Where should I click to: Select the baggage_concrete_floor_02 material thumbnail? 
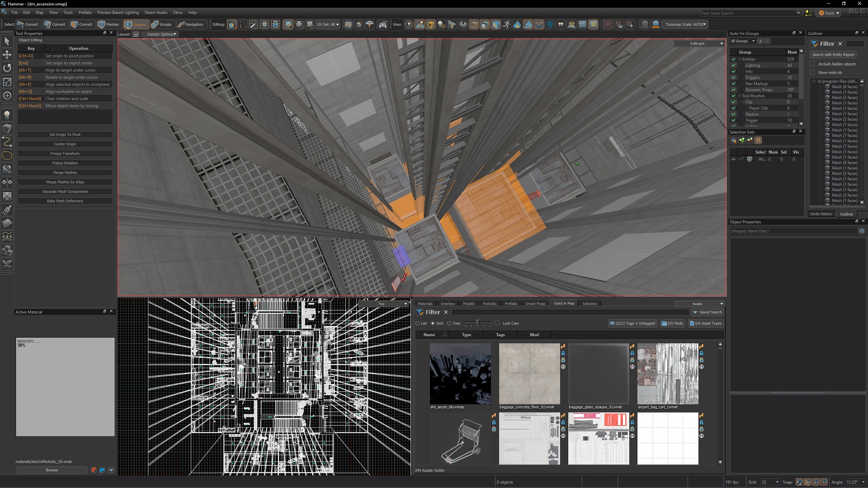coord(529,374)
